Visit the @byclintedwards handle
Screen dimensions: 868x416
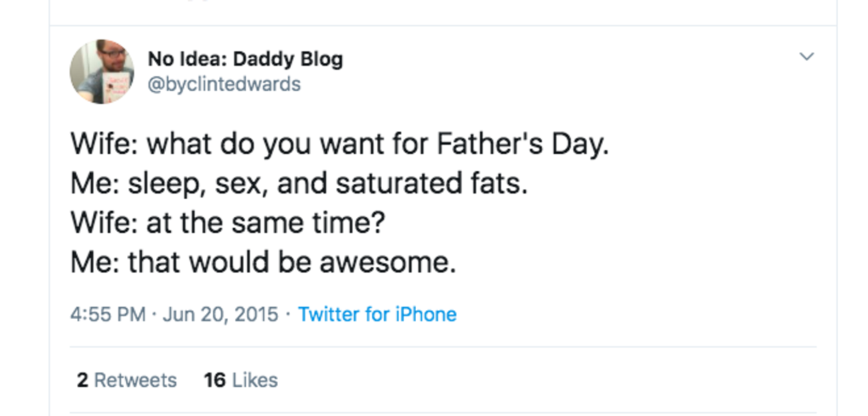click(x=224, y=85)
